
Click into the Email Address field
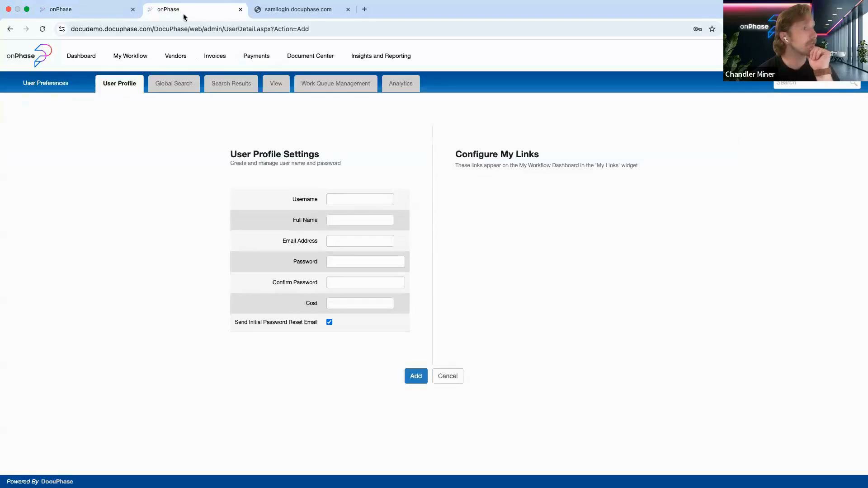point(360,241)
